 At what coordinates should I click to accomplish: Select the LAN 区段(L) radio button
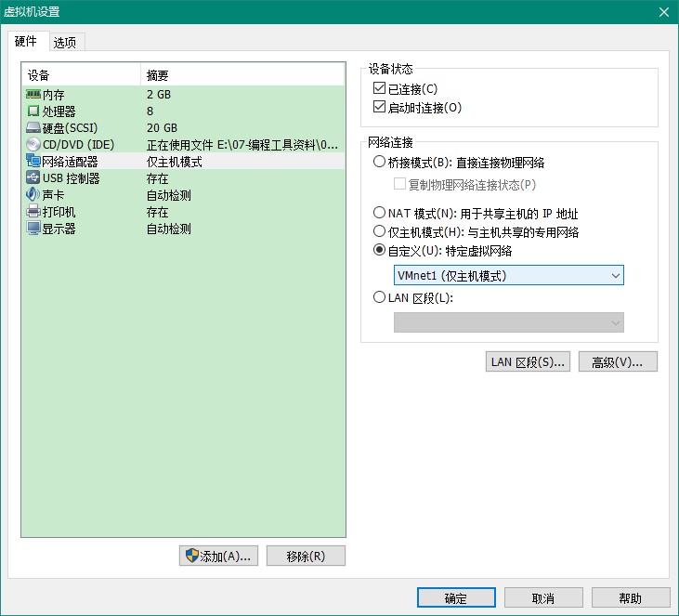click(x=379, y=297)
